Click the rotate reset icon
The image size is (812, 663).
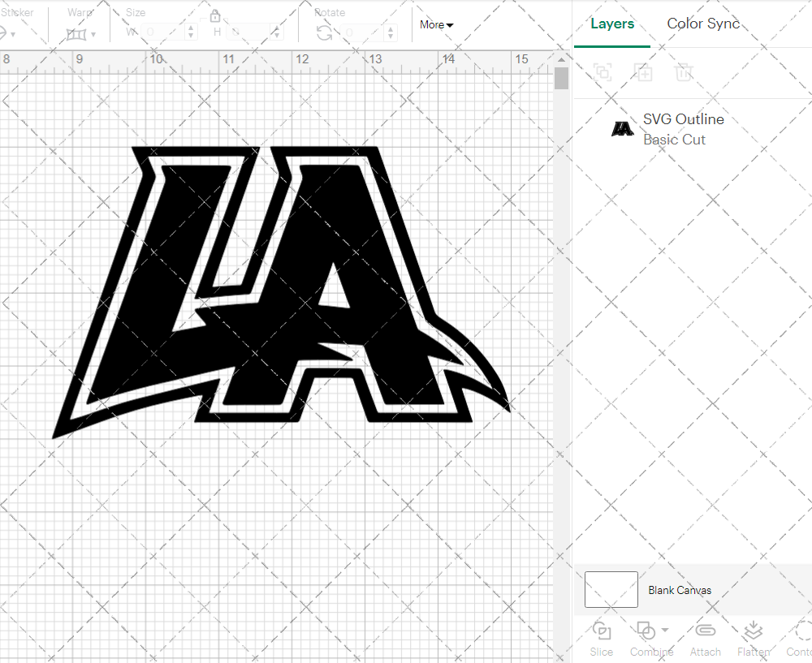coord(323,32)
